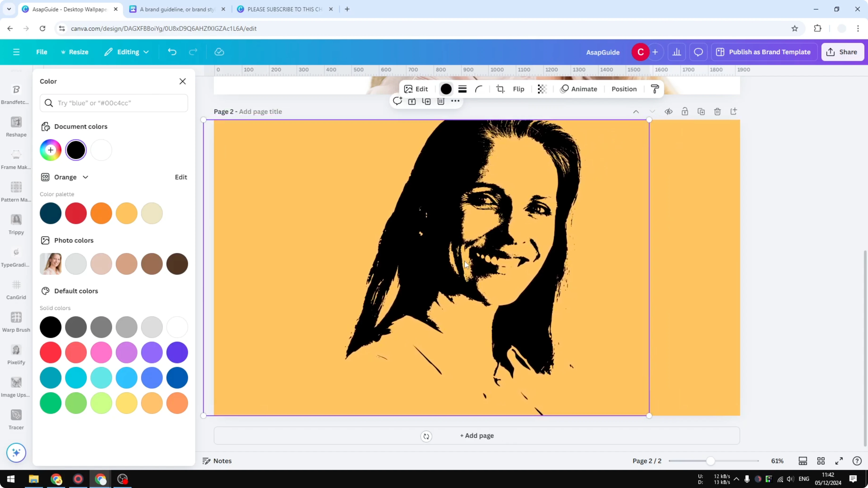Open the File menu
Screen dimensions: 868x488
pyautogui.click(x=42, y=52)
